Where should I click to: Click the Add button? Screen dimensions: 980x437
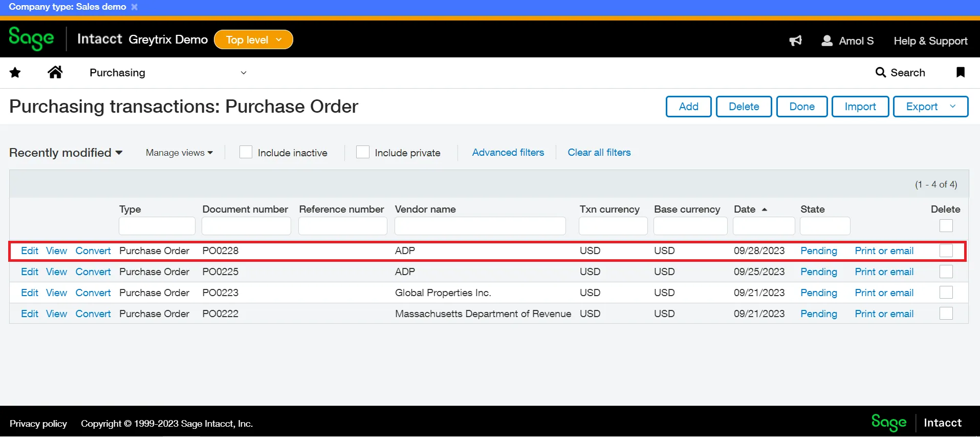(688, 107)
